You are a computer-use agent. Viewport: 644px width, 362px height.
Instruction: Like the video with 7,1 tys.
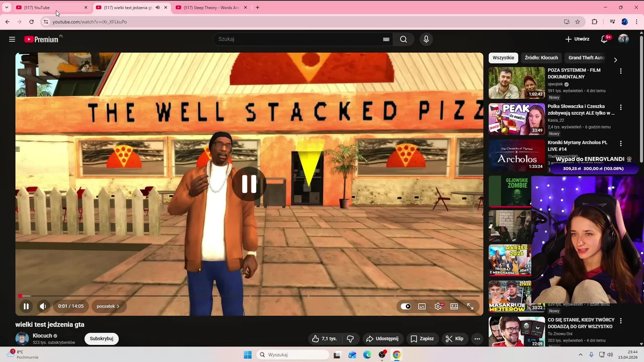[325, 339]
